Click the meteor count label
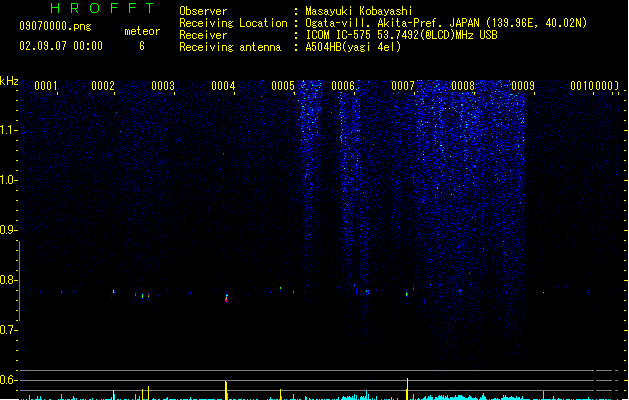This screenshot has width=629, height=400. coord(142,31)
